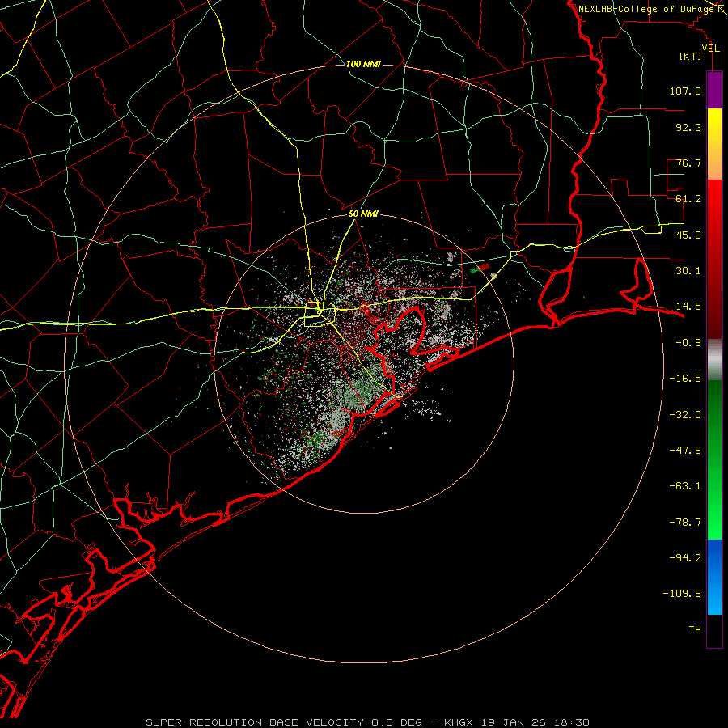Viewport: 728px width, 728px height.
Task: Click the 100 NMI range ring label
Action: (x=363, y=64)
